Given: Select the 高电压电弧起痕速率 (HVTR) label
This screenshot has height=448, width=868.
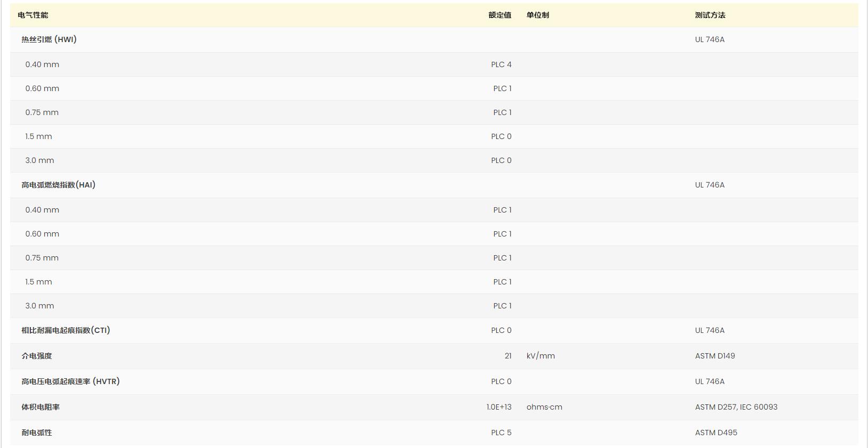Looking at the screenshot, I should tap(71, 381).
